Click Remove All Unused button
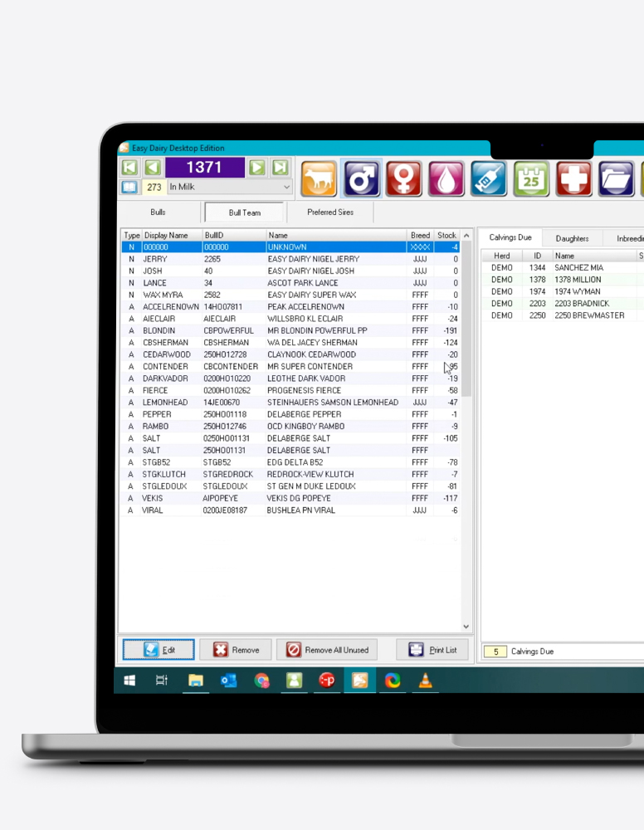 click(327, 650)
